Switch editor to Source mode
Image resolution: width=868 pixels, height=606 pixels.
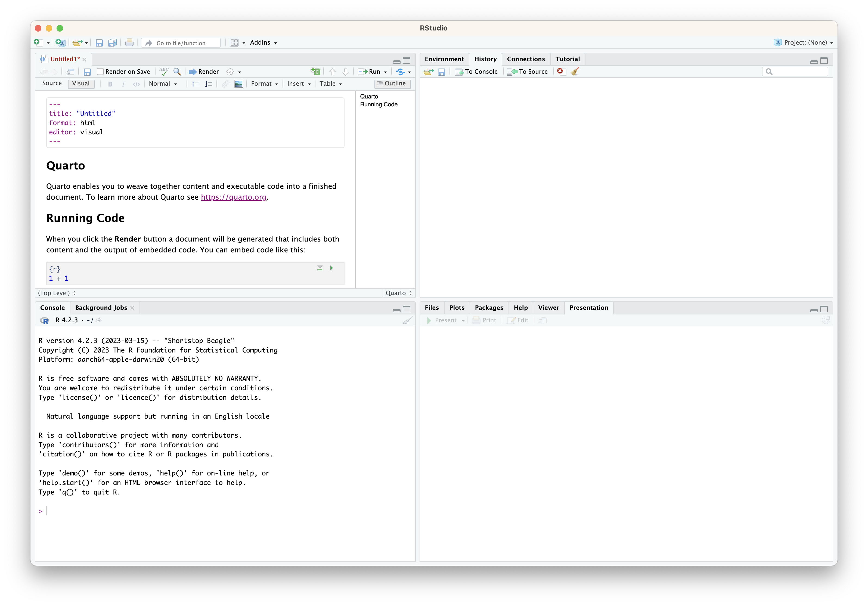click(52, 83)
